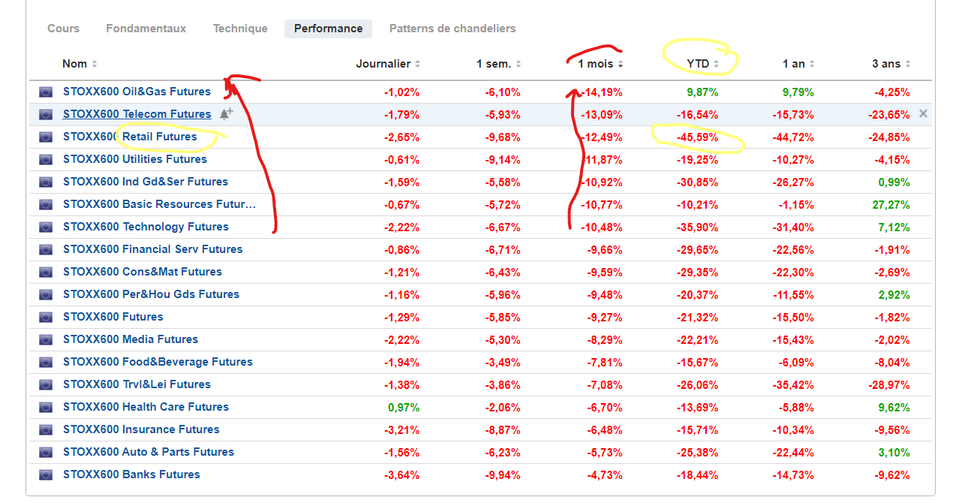Click Oil&Gas YTD value 9,87%
This screenshot has width=980, height=503.
pyautogui.click(x=702, y=92)
